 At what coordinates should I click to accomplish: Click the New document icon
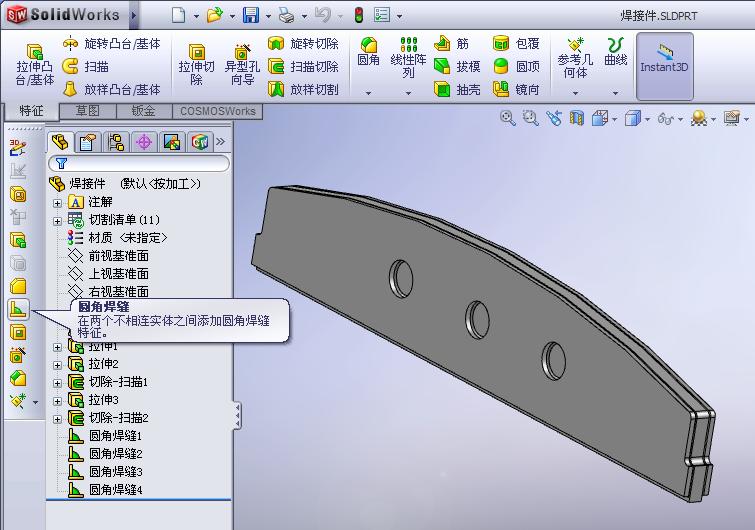point(179,15)
